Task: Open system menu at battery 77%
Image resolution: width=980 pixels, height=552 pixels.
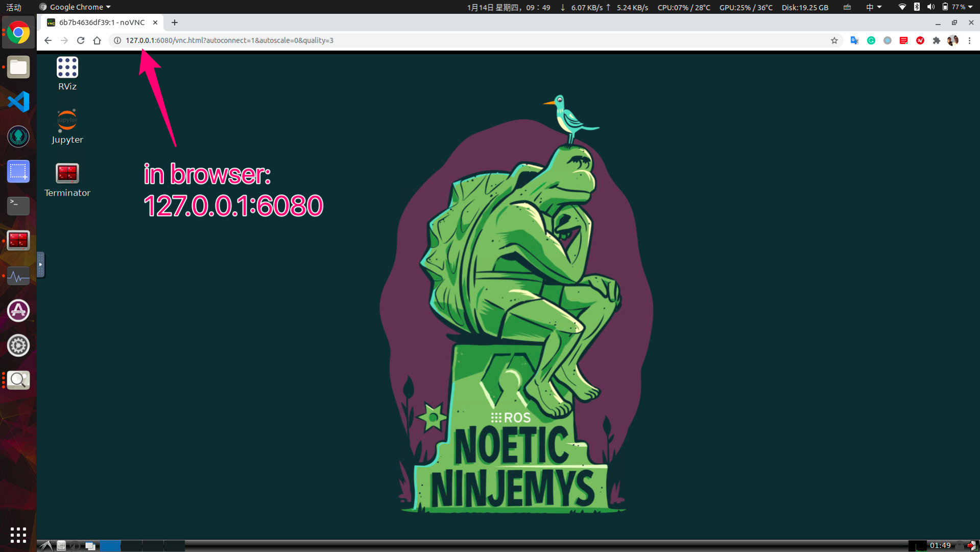Action: (x=957, y=7)
